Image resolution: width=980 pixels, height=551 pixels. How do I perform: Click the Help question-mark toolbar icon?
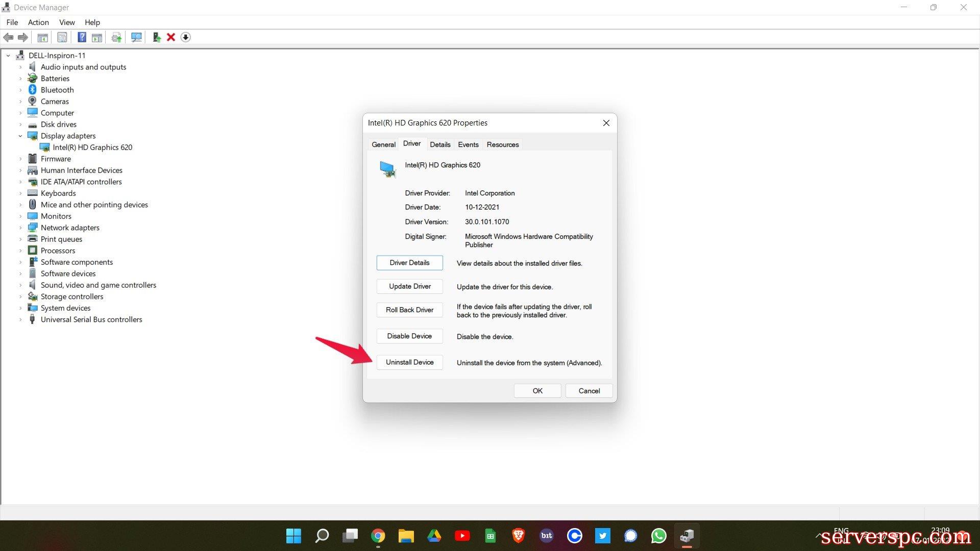82,37
